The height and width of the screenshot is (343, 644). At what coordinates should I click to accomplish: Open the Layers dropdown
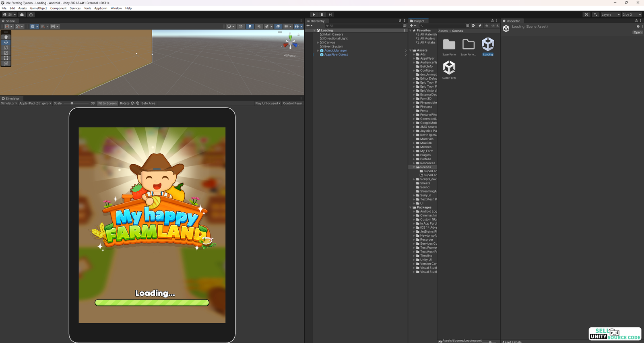(611, 14)
